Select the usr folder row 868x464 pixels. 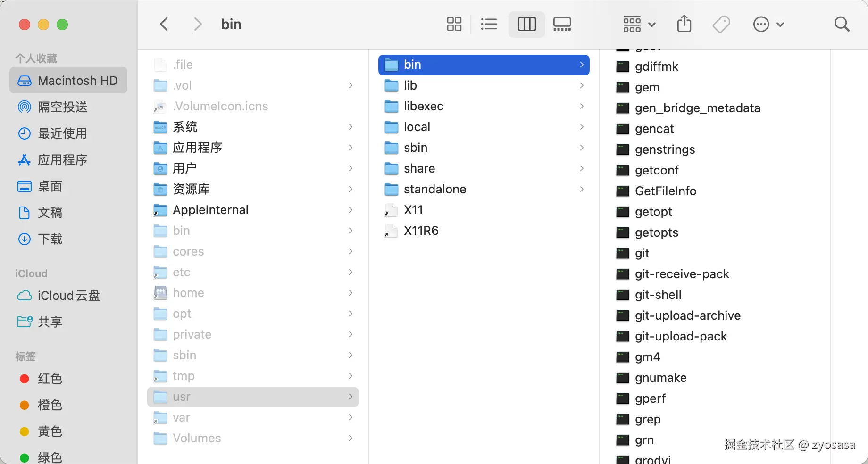tap(253, 397)
